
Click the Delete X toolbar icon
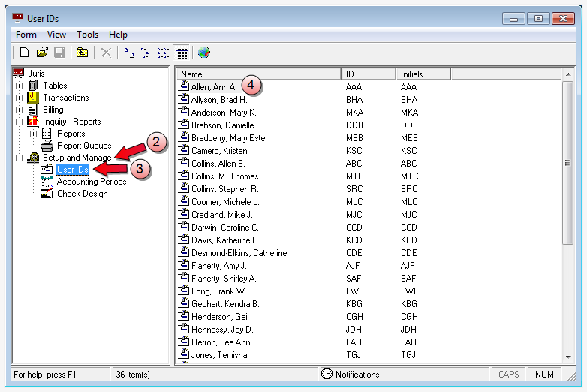(x=106, y=53)
